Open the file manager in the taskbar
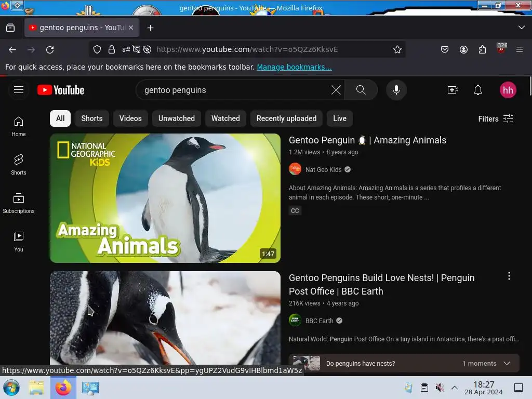Screen dimensions: 532x399 (36, 388)
